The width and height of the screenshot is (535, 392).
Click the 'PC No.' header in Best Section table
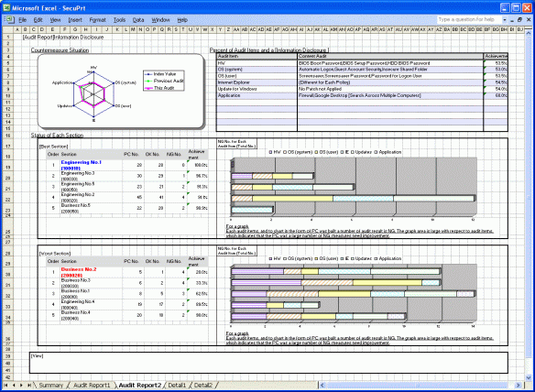pyautogui.click(x=131, y=155)
